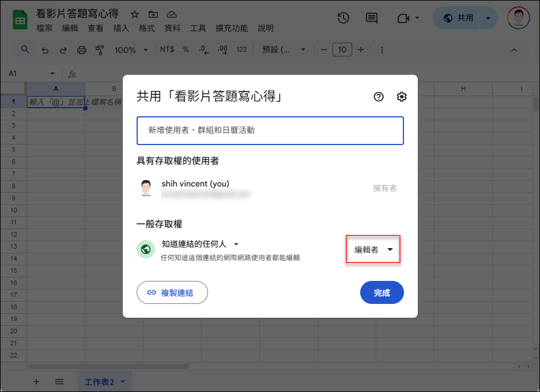Open the 資料 menu
Viewport: 540px width, 392px height.
172,28
